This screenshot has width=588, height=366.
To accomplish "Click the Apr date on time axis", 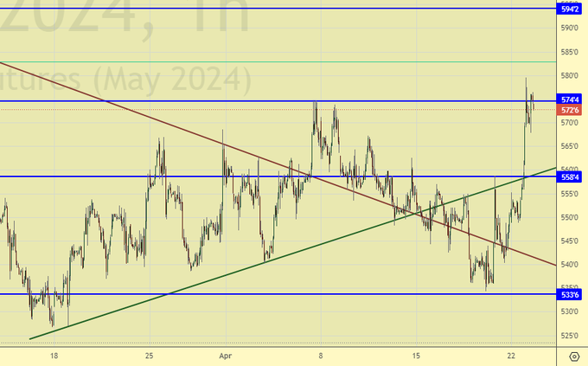I will click(x=226, y=356).
